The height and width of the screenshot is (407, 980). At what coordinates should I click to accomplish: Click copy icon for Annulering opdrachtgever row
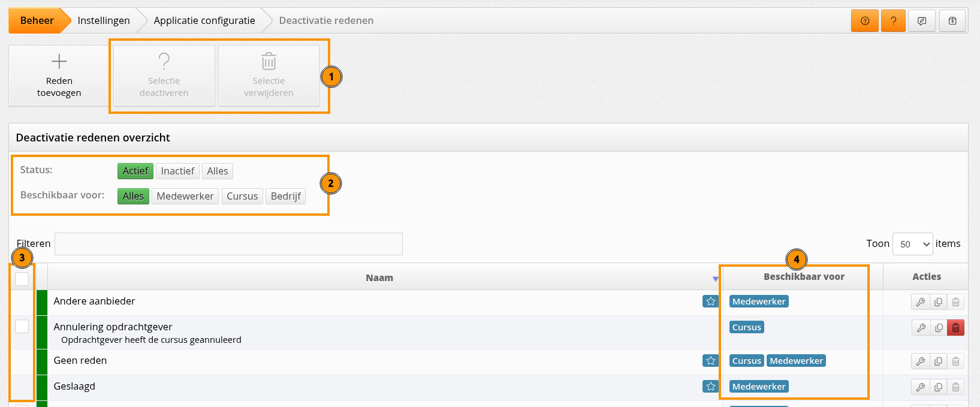coord(938,328)
